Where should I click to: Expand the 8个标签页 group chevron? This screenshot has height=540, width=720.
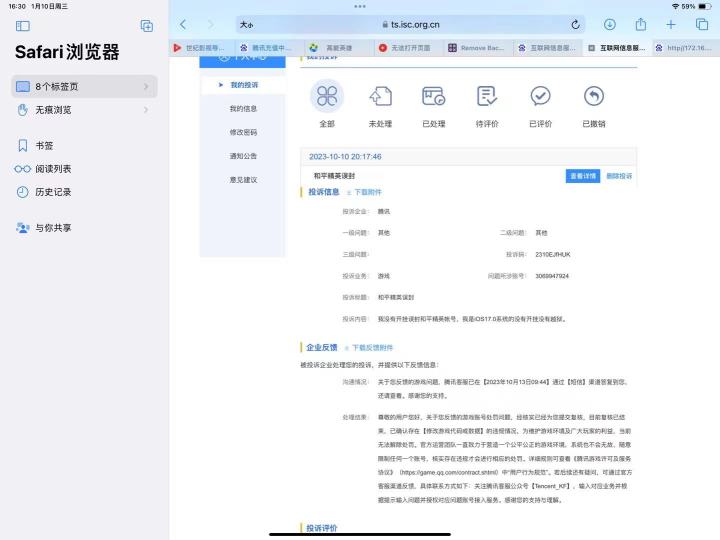[146, 86]
